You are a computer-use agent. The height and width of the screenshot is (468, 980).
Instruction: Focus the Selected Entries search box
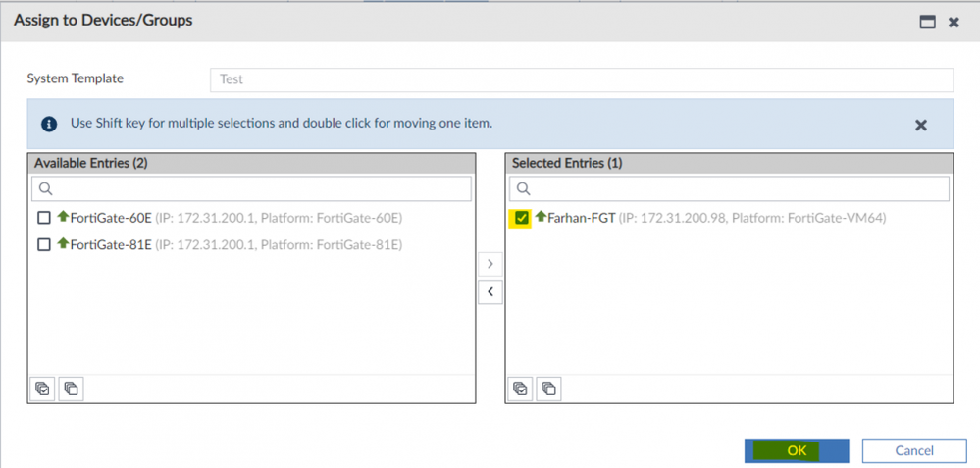coord(736,188)
